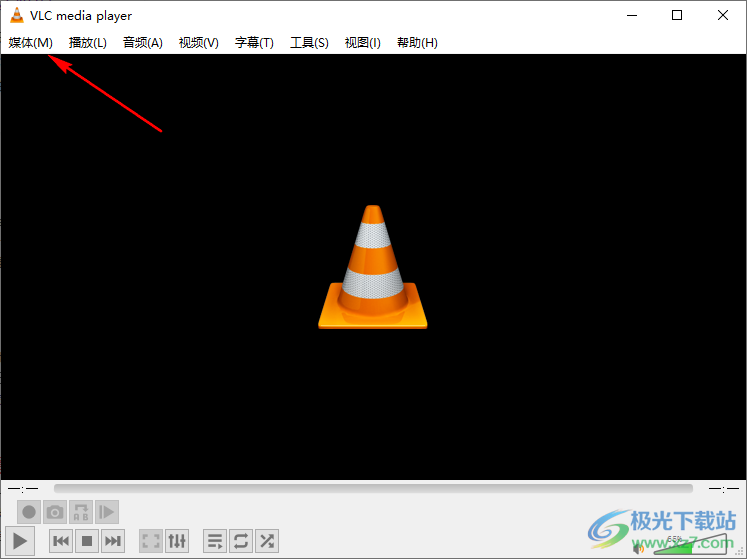747x559 pixels.
Task: Open the 视频(V) menu
Action: coord(199,43)
